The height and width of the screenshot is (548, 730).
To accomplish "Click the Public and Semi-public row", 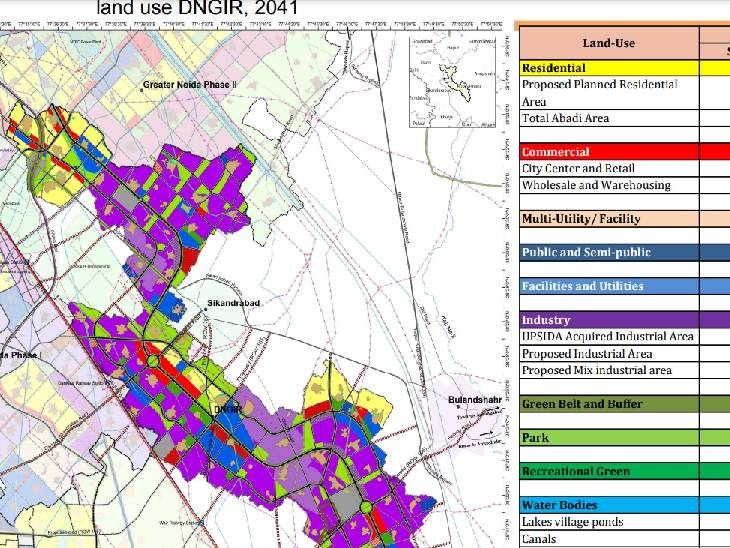I will pyautogui.click(x=608, y=253).
